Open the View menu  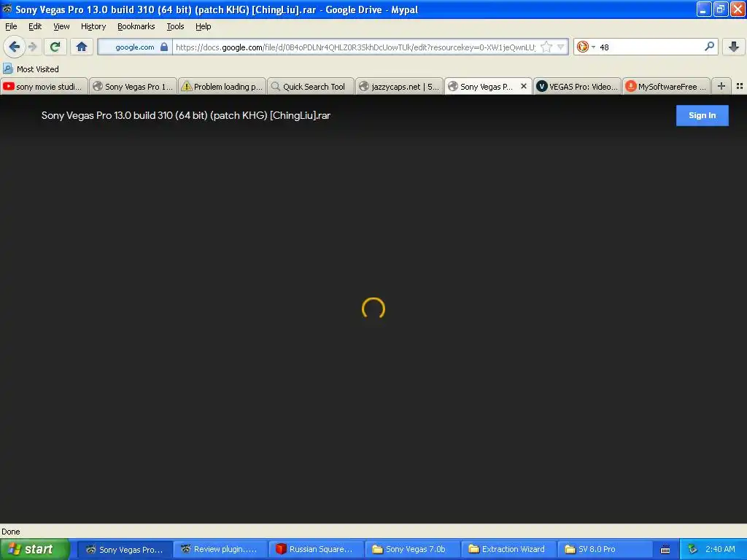tap(61, 26)
